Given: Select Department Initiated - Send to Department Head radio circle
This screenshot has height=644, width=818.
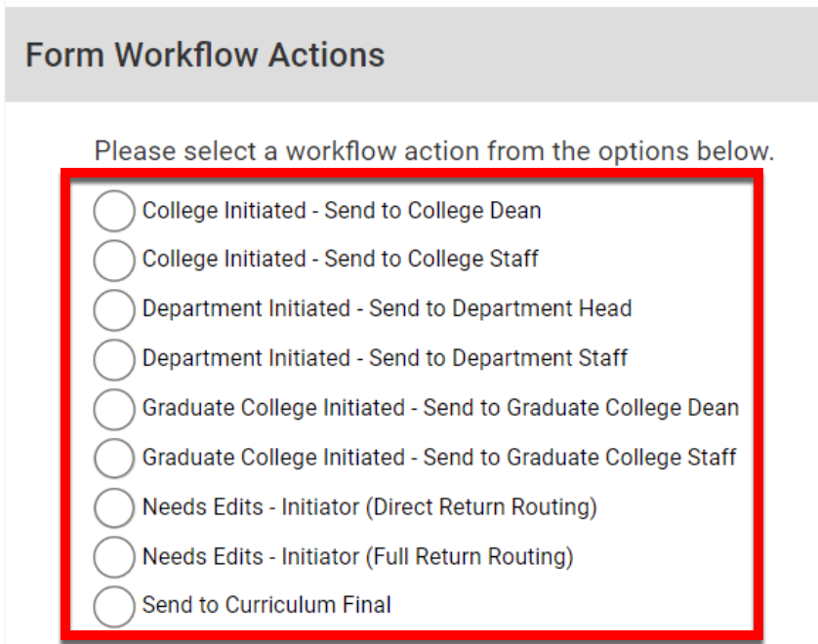Looking at the screenshot, I should pos(113,309).
